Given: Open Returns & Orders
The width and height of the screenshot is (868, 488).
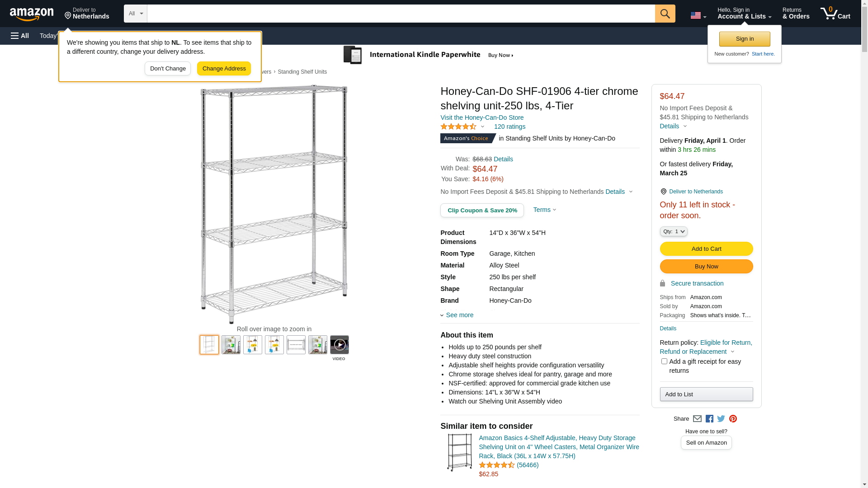Looking at the screenshot, I should point(796,14).
